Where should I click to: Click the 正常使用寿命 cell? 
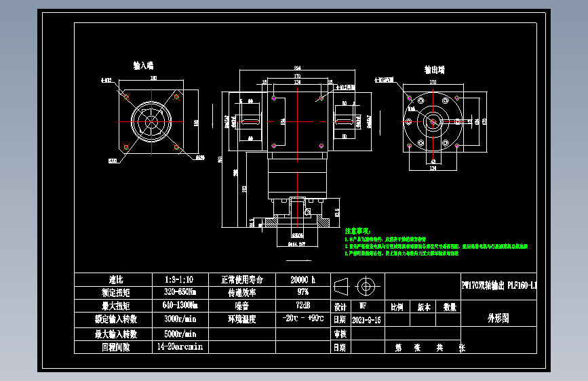[242, 280]
